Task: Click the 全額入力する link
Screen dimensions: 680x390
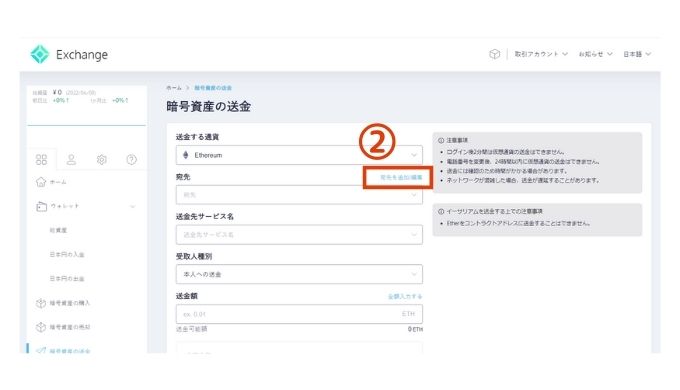Action: (x=405, y=296)
